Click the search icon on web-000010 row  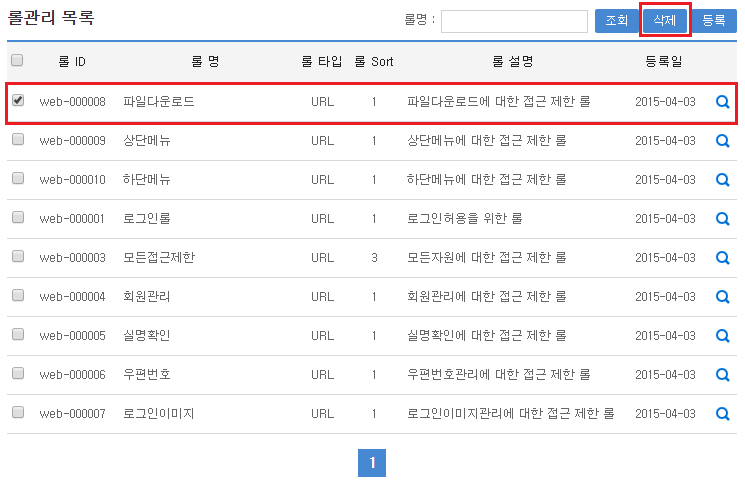(723, 180)
